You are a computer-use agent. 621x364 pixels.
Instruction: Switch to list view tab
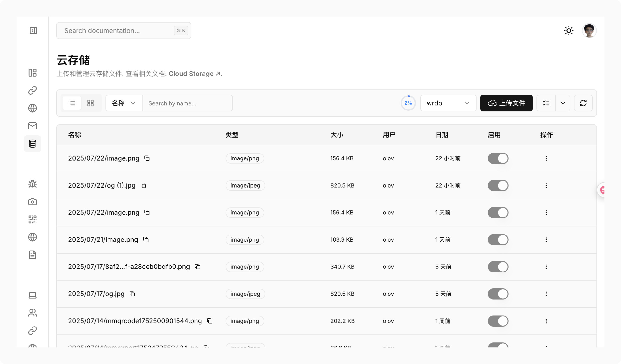[x=72, y=103]
